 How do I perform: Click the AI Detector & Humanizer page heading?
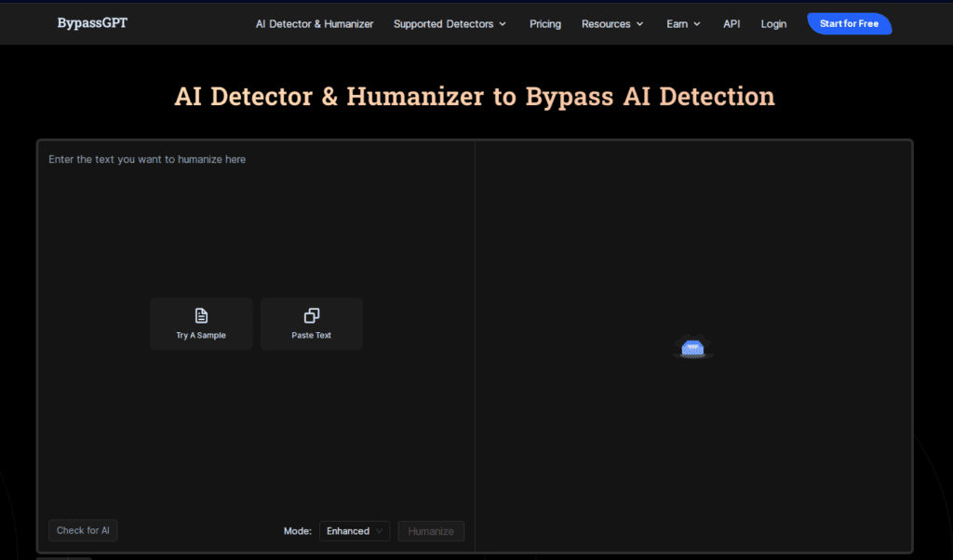tap(475, 97)
